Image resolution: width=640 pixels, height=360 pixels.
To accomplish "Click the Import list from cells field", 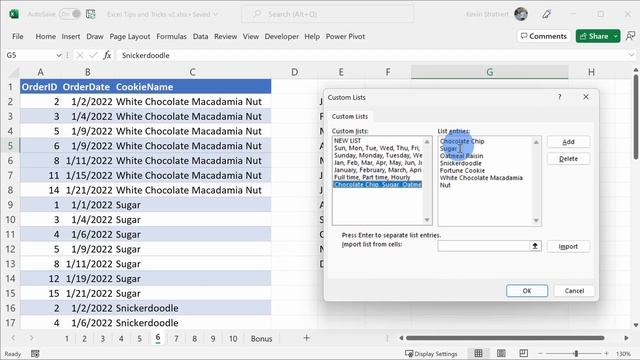I will click(x=483, y=246).
